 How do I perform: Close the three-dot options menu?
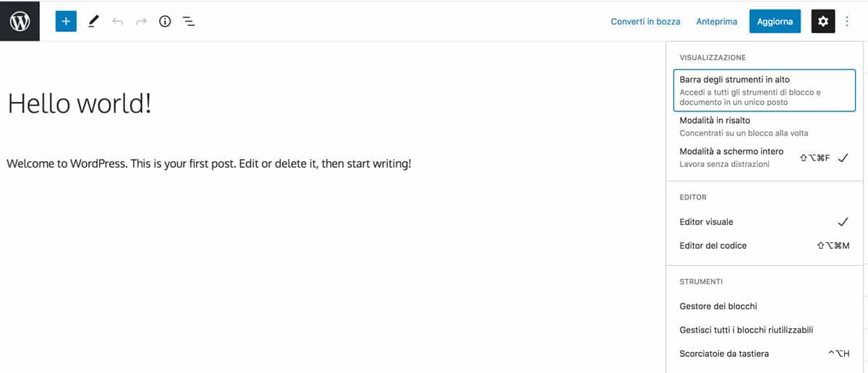coord(847,22)
